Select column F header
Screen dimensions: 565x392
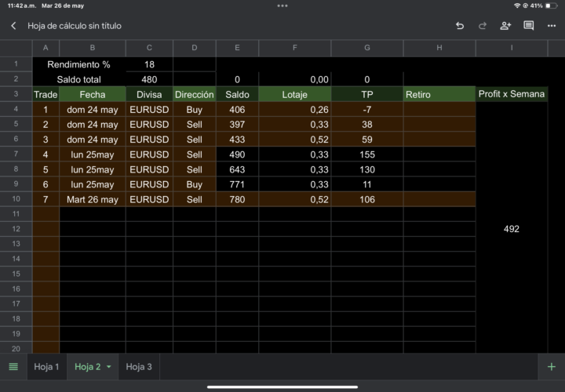pos(295,48)
